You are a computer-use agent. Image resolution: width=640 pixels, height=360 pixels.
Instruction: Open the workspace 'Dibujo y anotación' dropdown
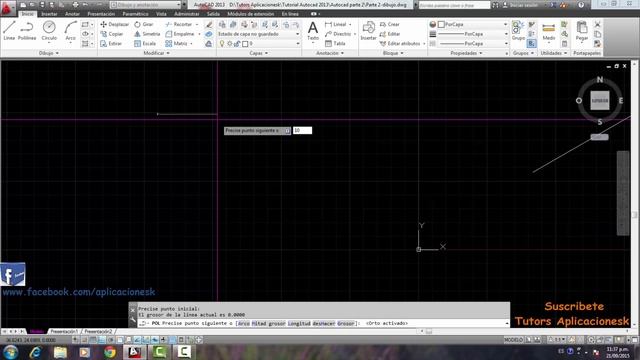tap(145, 5)
